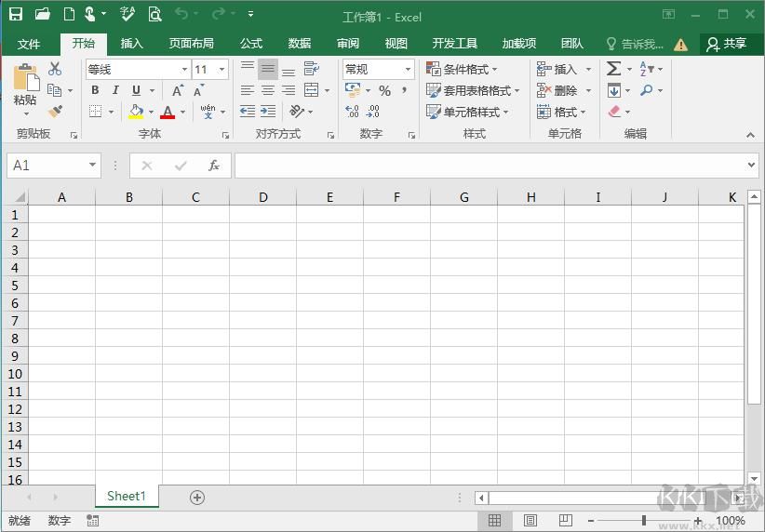Click the Clear eraser icon
Image resolution: width=765 pixels, height=532 pixels.
[614, 112]
